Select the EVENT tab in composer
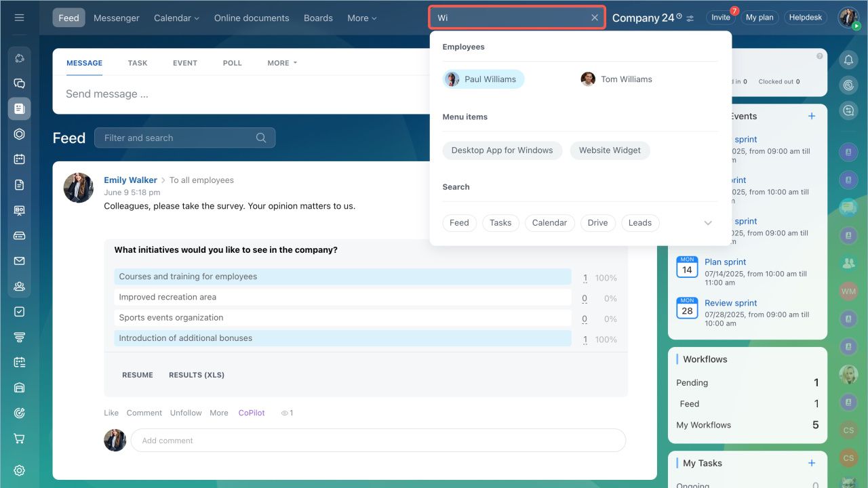The image size is (868, 488). 185,63
